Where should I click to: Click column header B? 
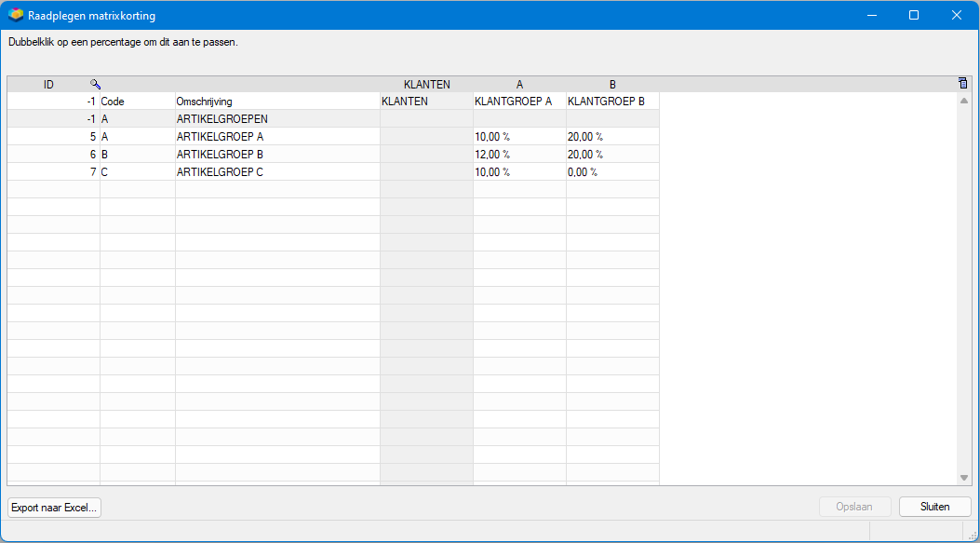612,84
